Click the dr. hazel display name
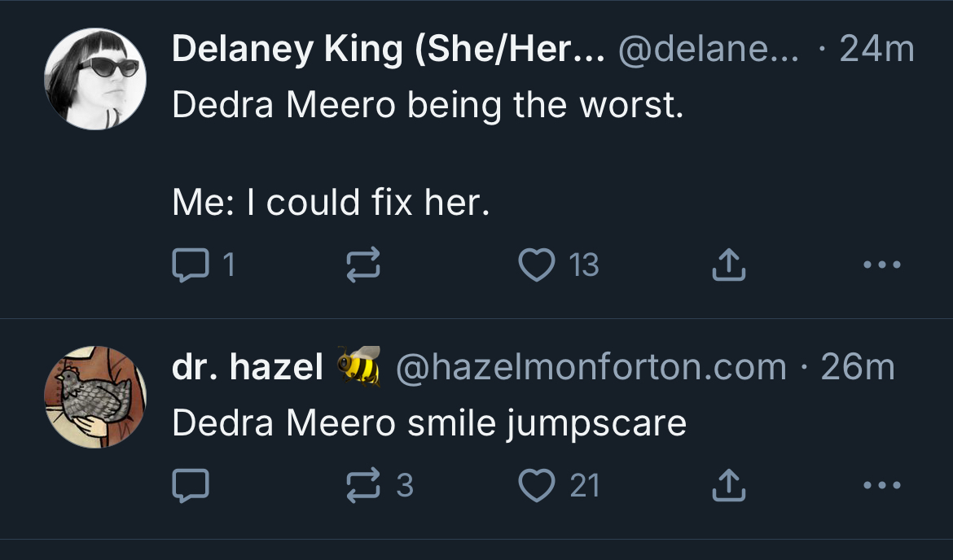The image size is (953, 560). coord(248,367)
